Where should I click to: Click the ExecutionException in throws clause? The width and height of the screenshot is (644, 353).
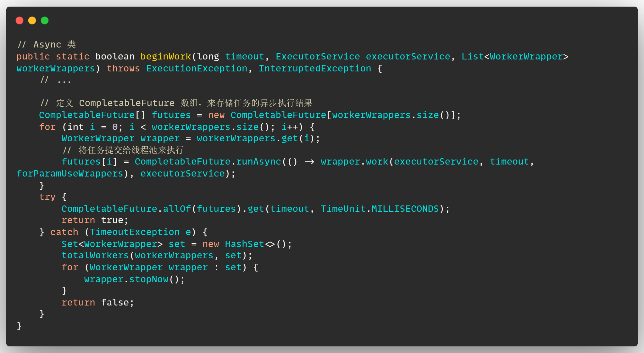[197, 69]
